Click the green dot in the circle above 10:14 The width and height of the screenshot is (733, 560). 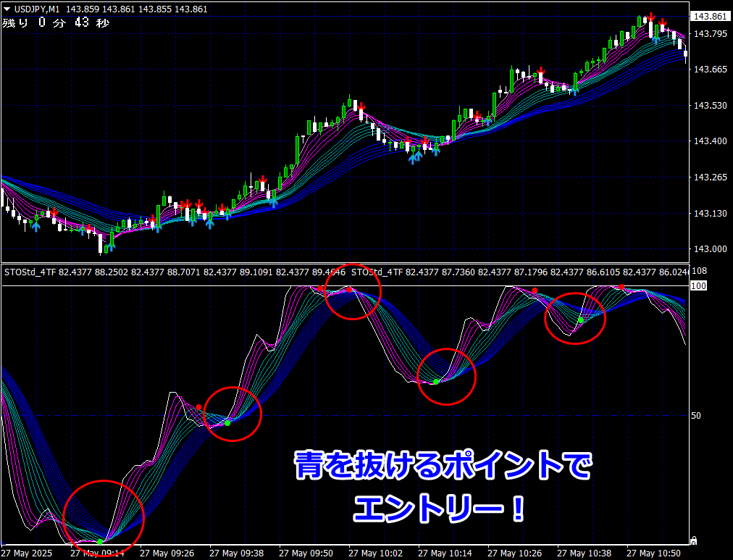pyautogui.click(x=436, y=382)
